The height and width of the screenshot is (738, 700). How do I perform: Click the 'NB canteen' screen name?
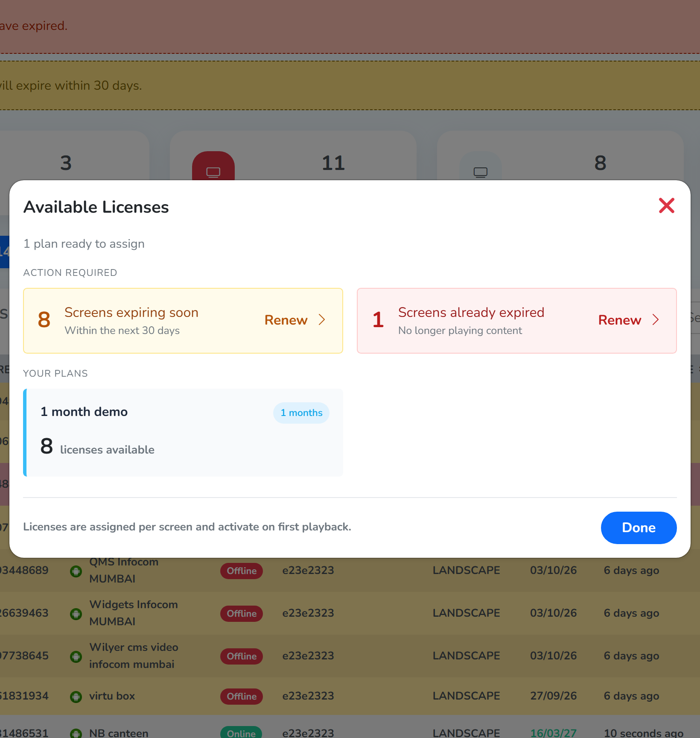tap(119, 733)
